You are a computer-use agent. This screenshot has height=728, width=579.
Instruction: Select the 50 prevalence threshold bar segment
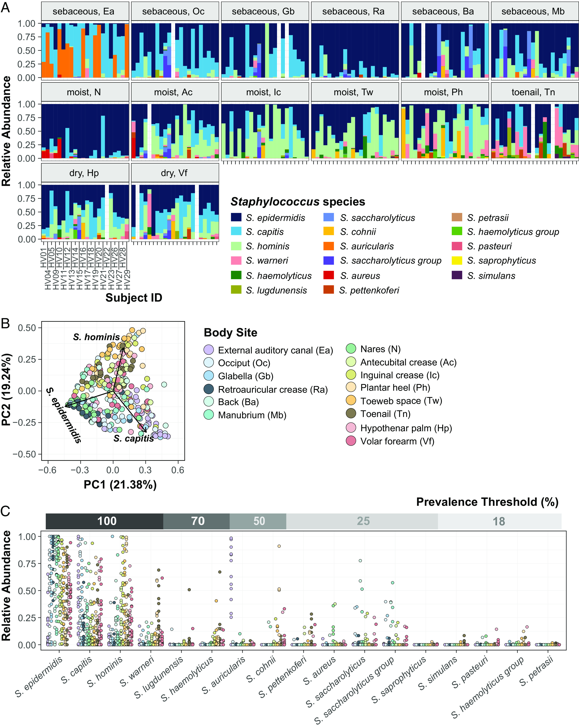tap(258, 521)
